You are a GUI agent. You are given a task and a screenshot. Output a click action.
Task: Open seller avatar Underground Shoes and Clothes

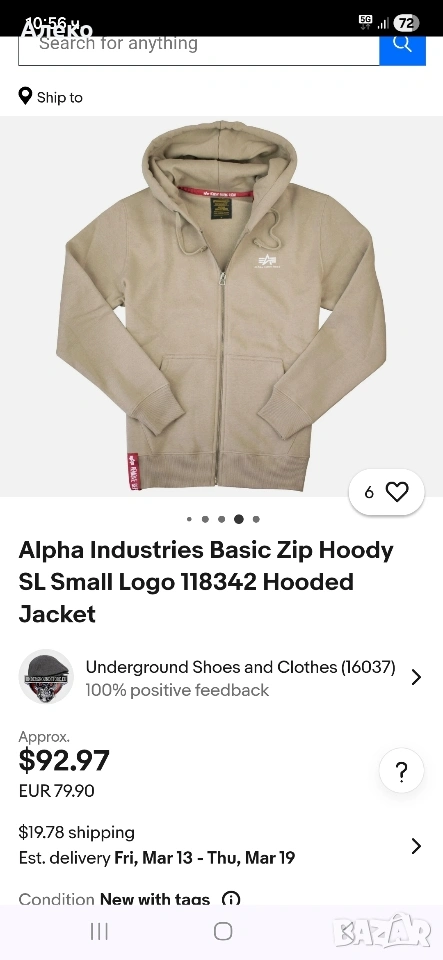click(x=46, y=677)
